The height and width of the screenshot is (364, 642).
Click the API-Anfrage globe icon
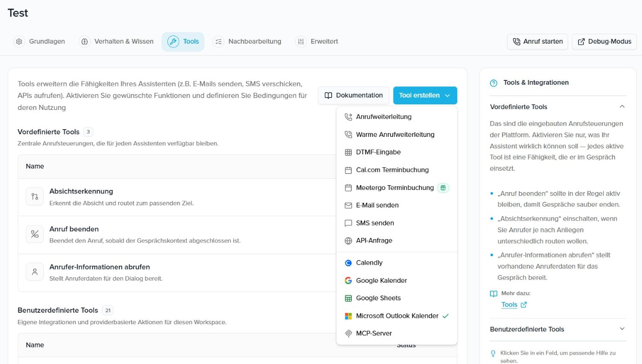(x=348, y=241)
